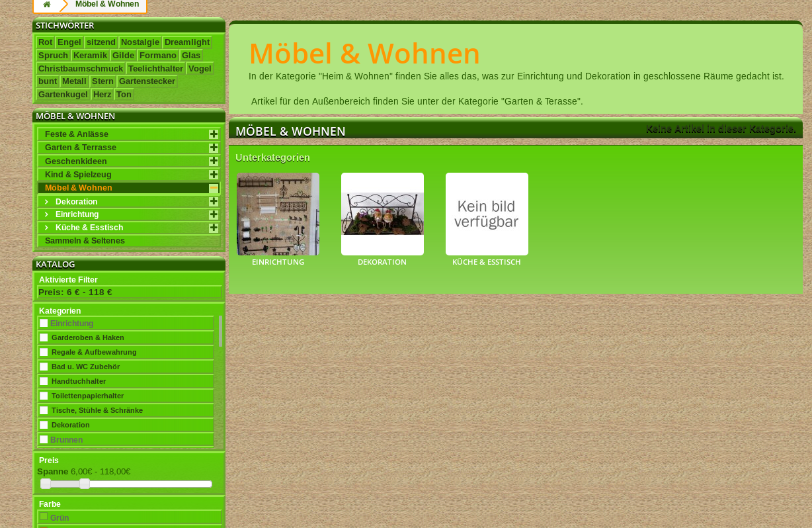Image resolution: width=812 pixels, height=528 pixels.
Task: Tick the Grün color filter checkbox
Action: click(44, 516)
